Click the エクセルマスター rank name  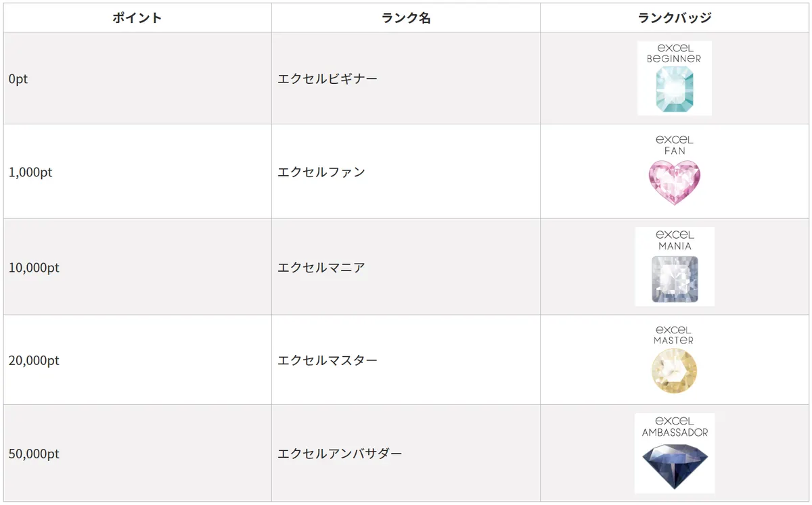(328, 360)
